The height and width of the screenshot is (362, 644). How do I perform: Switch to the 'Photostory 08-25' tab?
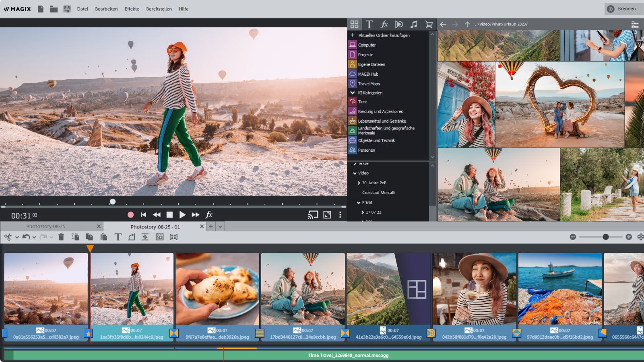click(x=46, y=226)
